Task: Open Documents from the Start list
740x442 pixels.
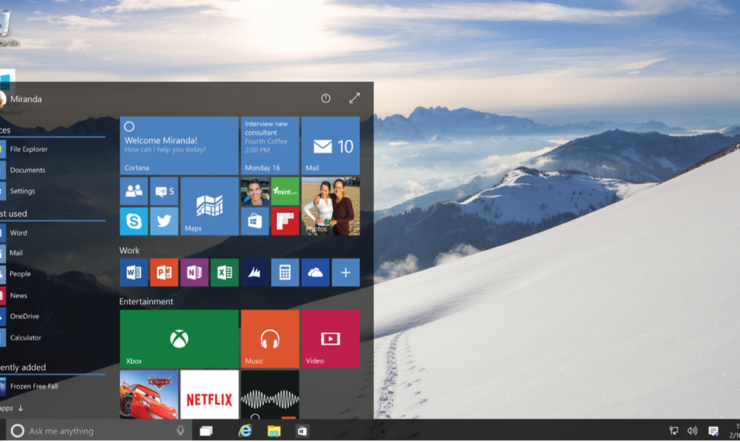Action: coord(23,170)
